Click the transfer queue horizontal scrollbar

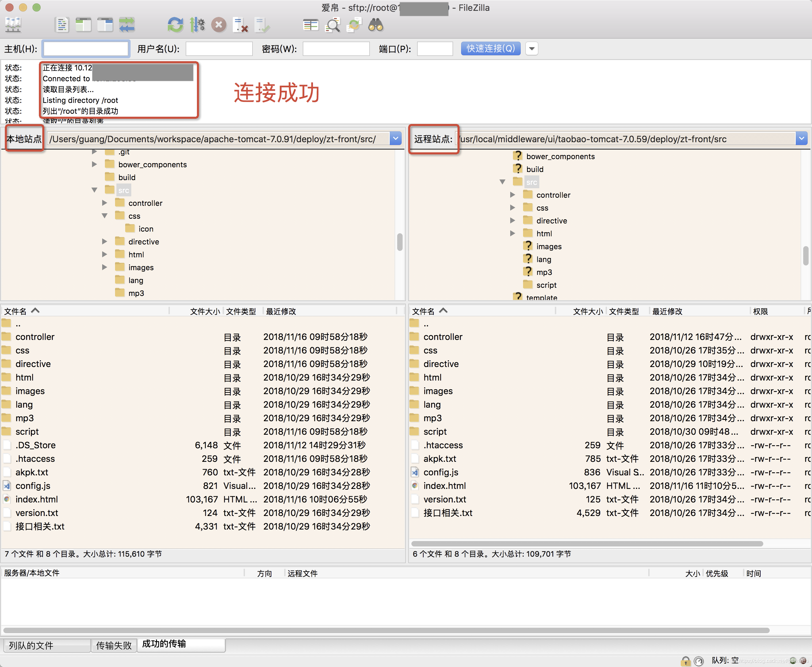386,630
